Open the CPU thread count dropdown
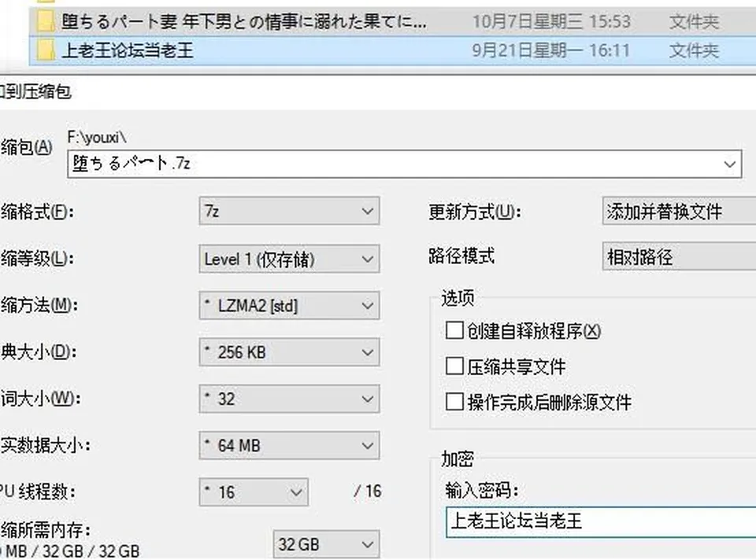The image size is (756, 560). pyautogui.click(x=254, y=492)
